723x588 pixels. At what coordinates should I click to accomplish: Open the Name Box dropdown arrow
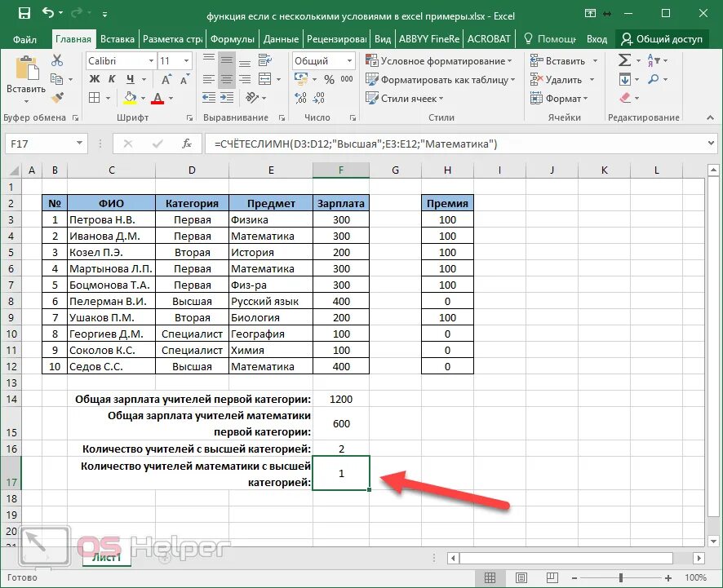(79, 144)
